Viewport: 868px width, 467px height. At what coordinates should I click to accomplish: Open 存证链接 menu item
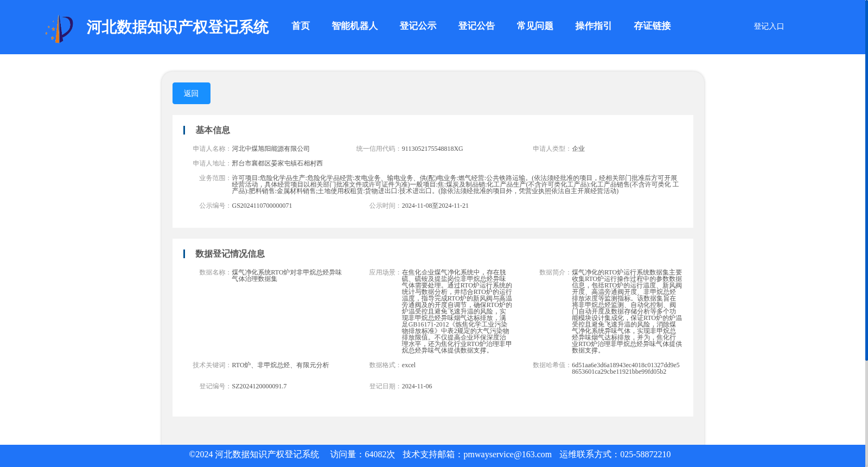(x=652, y=26)
